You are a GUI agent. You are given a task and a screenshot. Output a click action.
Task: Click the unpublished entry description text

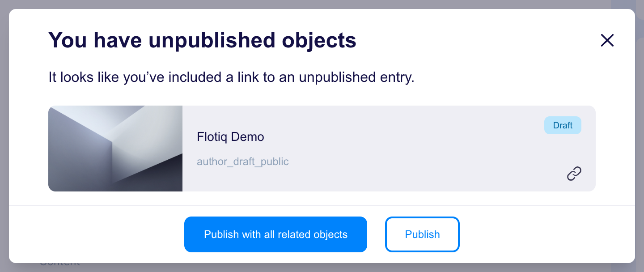[x=232, y=77]
